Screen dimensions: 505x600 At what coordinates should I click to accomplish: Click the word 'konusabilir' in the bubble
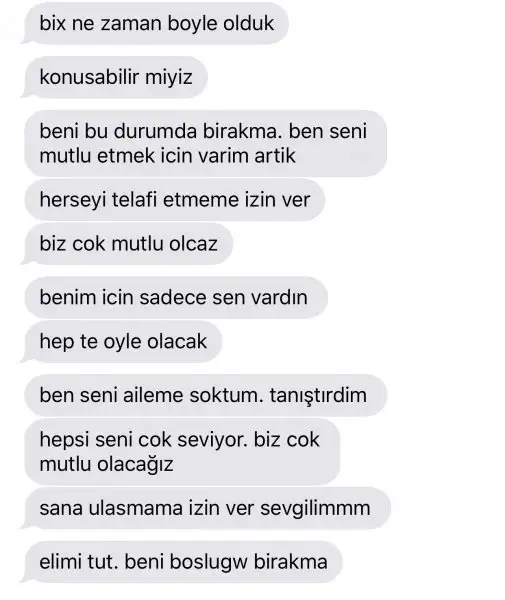click(89, 77)
